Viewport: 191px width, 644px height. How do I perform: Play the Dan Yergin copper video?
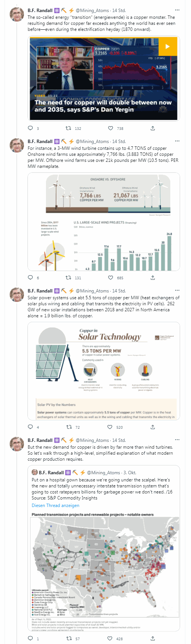pyautogui.click(x=167, y=47)
